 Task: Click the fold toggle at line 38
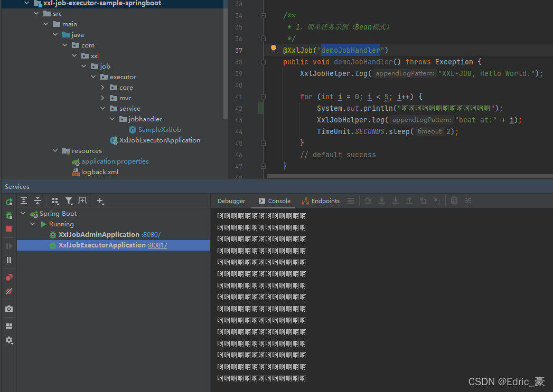(x=263, y=62)
